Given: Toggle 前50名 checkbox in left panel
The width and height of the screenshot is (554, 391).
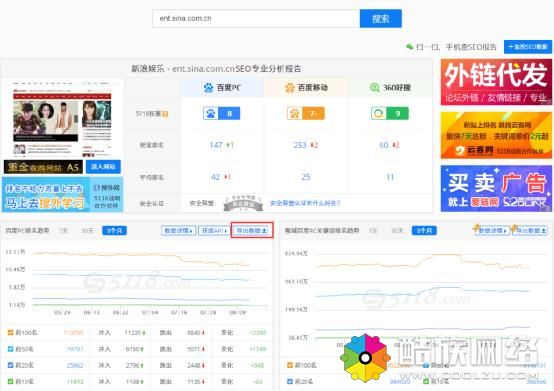Looking at the screenshot, I should pos(10,349).
